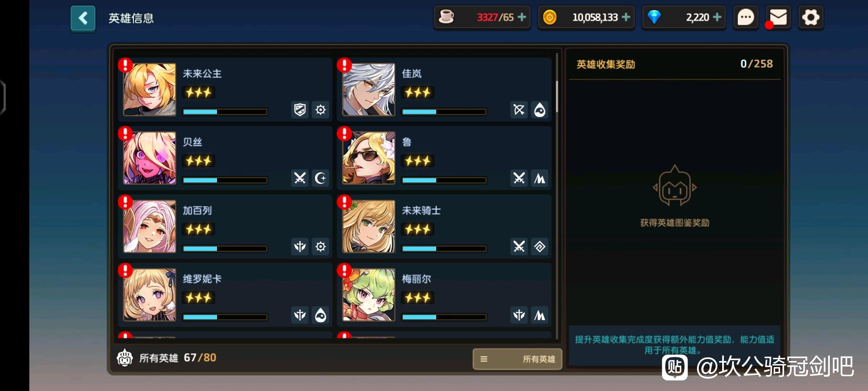868x391 pixels.
Task: Select 梅丽尔 hero portrait
Action: point(369,295)
